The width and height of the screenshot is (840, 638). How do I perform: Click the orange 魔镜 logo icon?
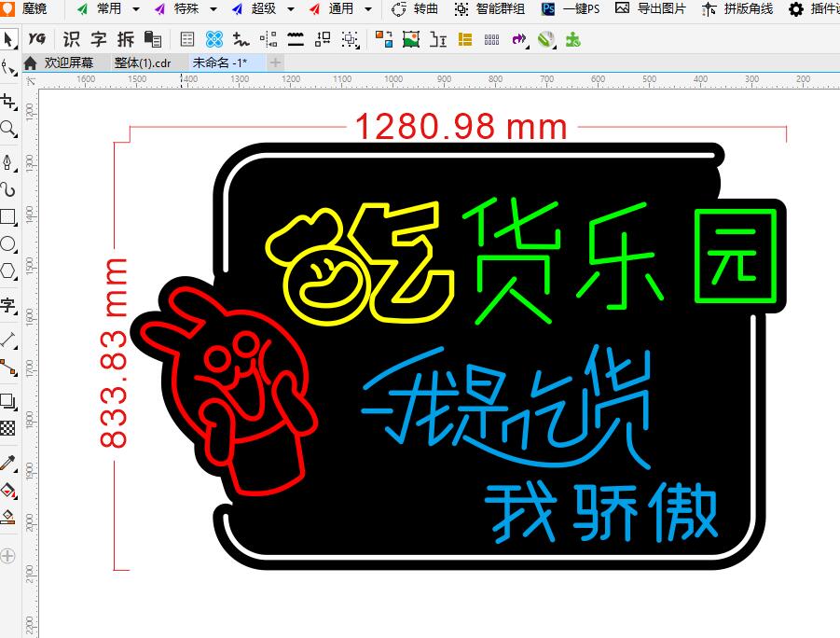pyautogui.click(x=7, y=8)
